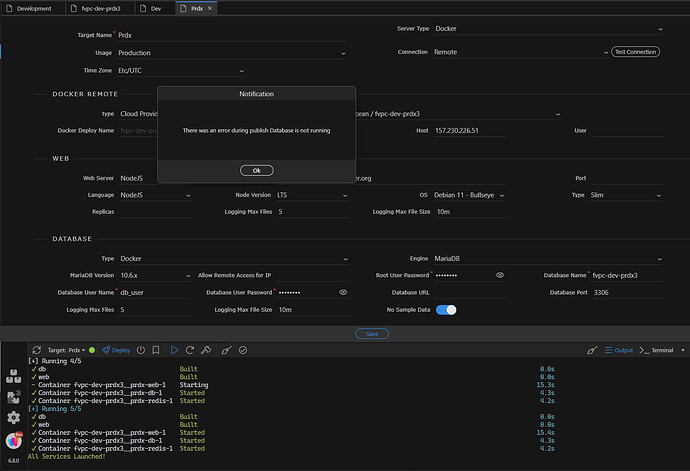Open the Language NodeJS dropdown

(155, 195)
